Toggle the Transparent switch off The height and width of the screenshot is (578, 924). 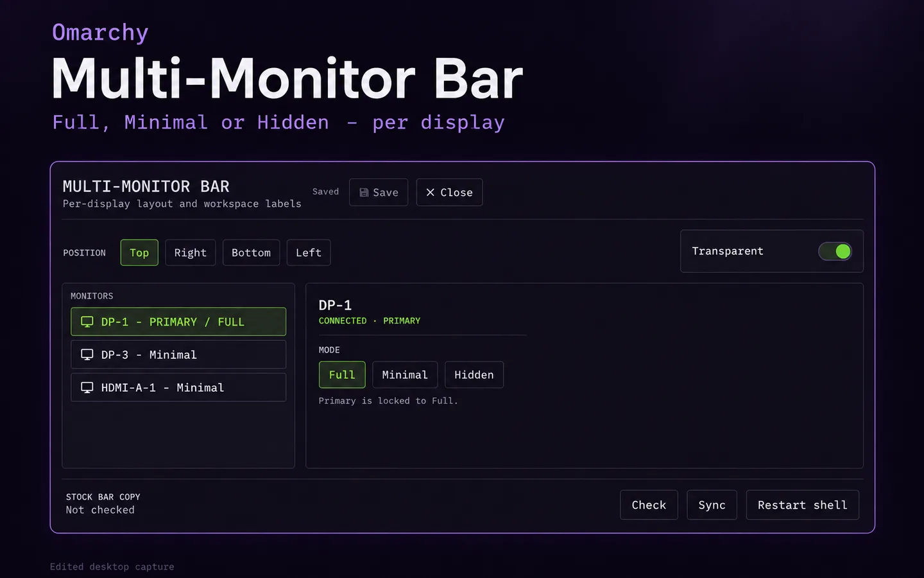(835, 251)
